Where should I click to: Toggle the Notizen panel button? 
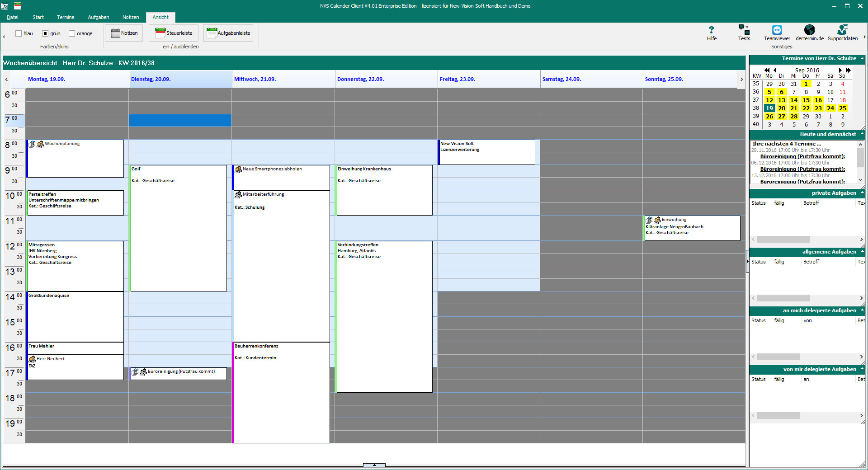124,33
